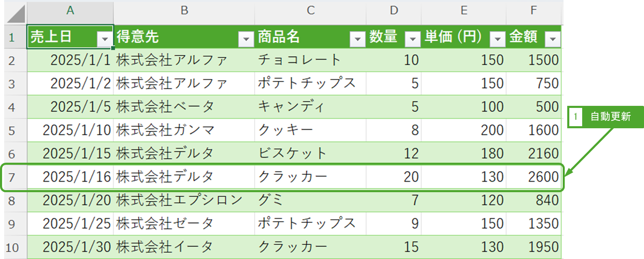644x259 pixels.
Task: Click the date cell 2025/1/16
Action: pyautogui.click(x=77, y=178)
